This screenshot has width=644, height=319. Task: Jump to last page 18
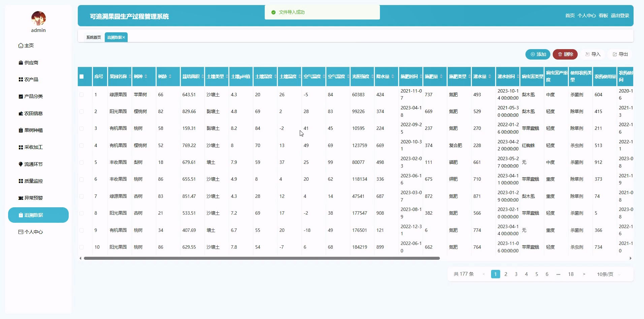click(571, 274)
